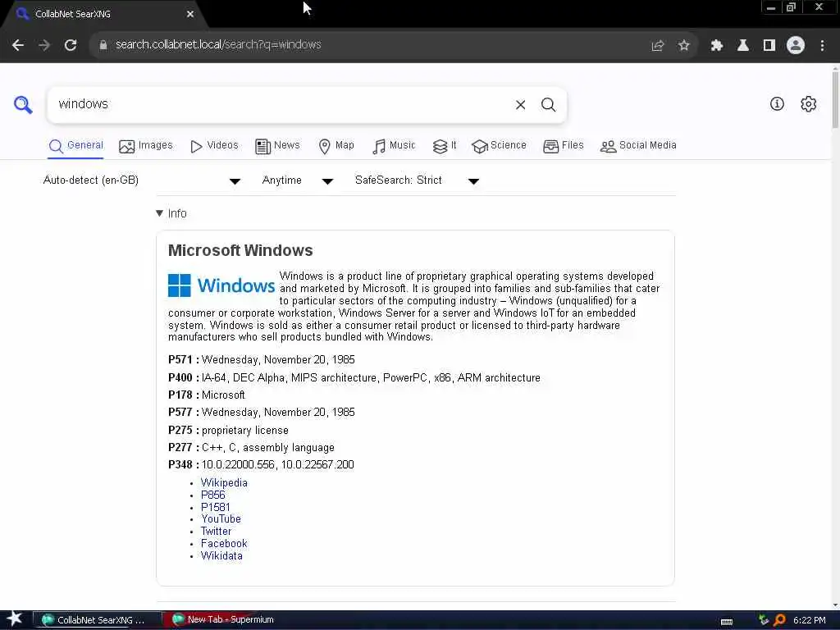Reload the current page
Image resolution: width=840 pixels, height=630 pixels.
(71, 45)
